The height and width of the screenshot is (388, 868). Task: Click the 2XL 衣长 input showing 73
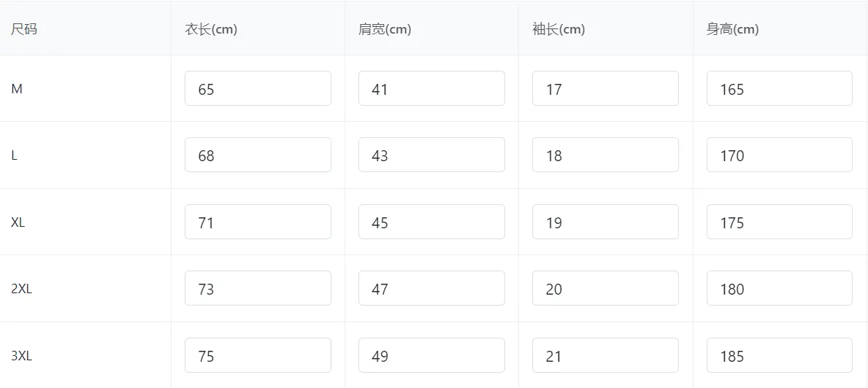(258, 288)
